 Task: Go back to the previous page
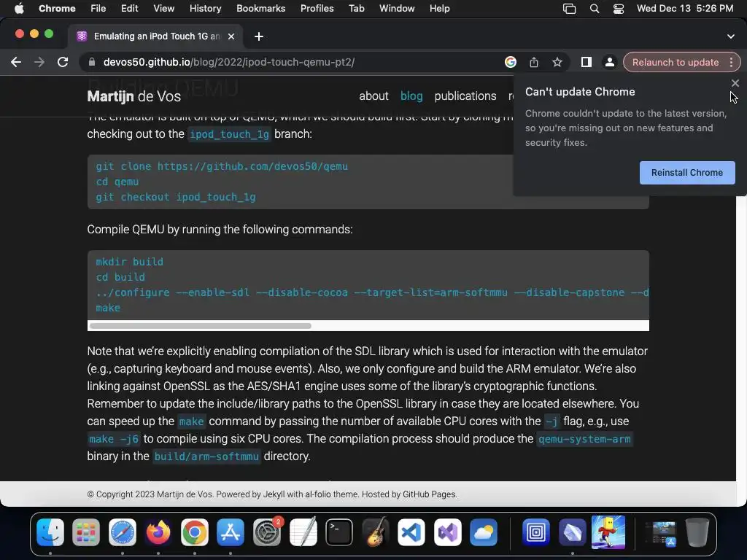pyautogui.click(x=16, y=62)
